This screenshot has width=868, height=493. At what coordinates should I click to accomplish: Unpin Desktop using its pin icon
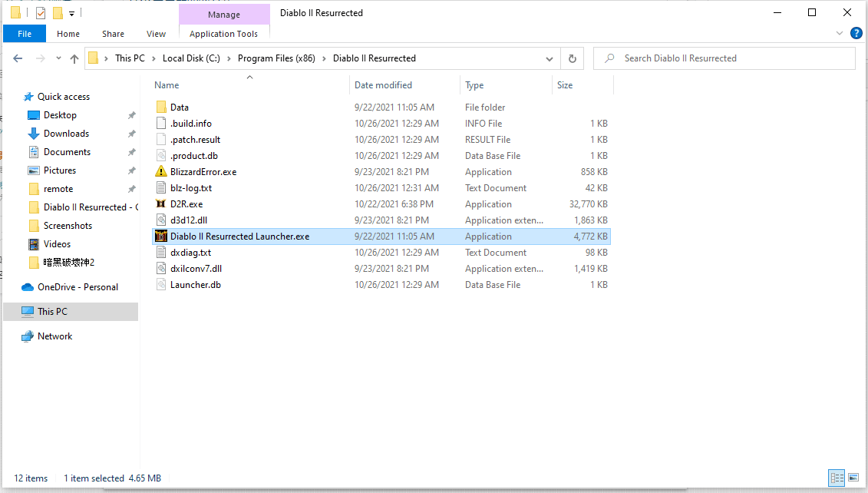point(132,115)
